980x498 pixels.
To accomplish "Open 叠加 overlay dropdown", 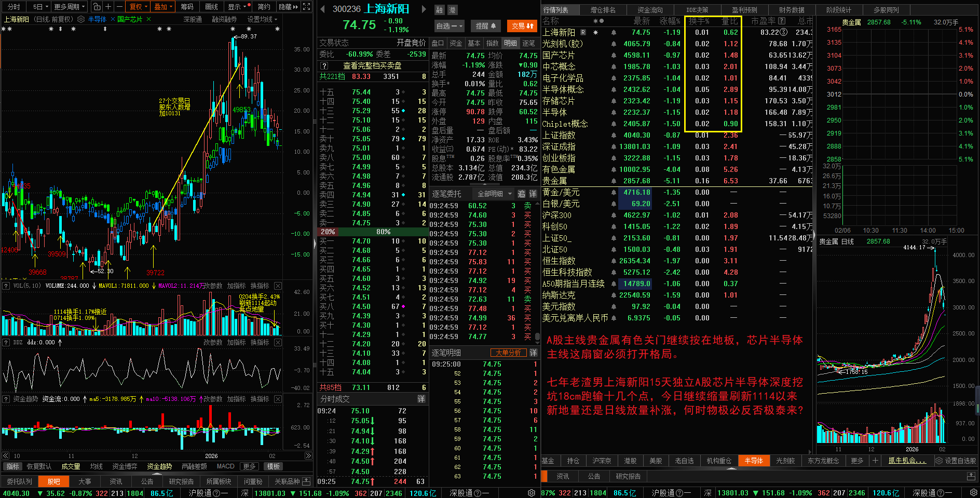I will pos(163,7).
